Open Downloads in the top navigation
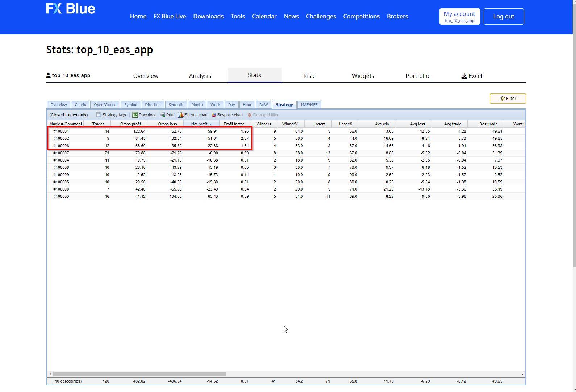 208,16
